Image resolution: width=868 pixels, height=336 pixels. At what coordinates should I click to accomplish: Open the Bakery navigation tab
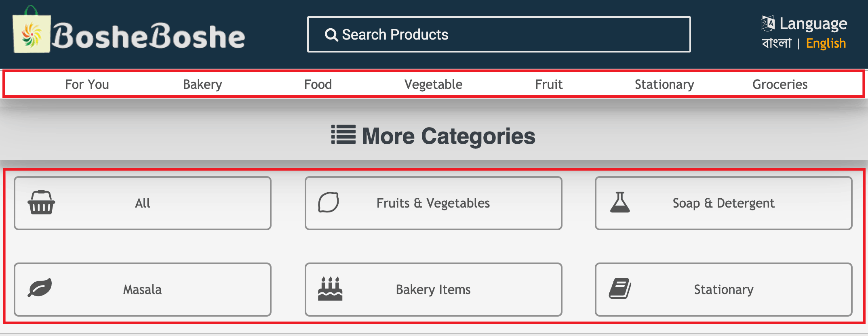click(202, 84)
